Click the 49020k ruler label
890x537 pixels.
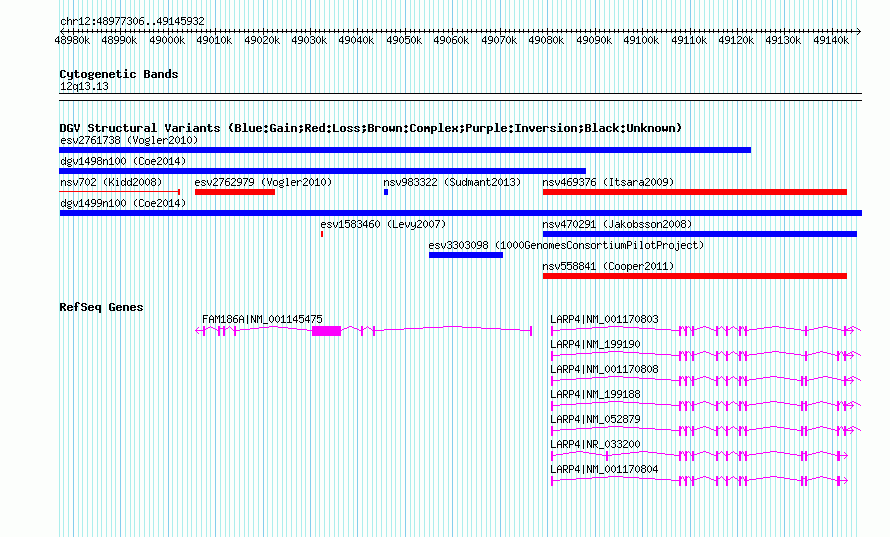(262, 40)
